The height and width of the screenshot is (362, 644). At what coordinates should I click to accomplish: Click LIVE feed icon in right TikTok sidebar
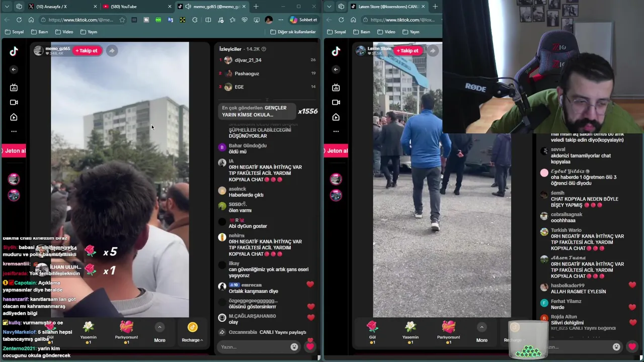tap(336, 87)
